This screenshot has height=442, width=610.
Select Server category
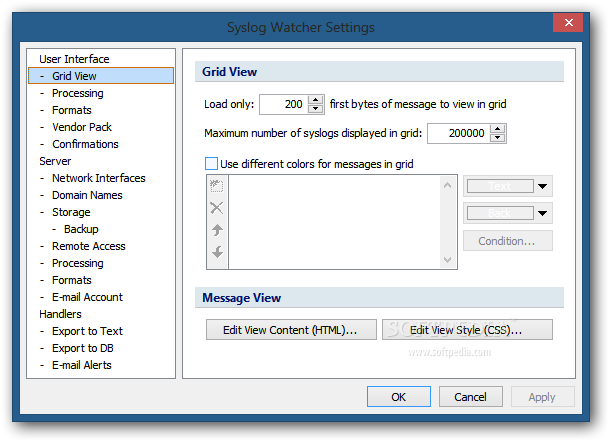[55, 161]
